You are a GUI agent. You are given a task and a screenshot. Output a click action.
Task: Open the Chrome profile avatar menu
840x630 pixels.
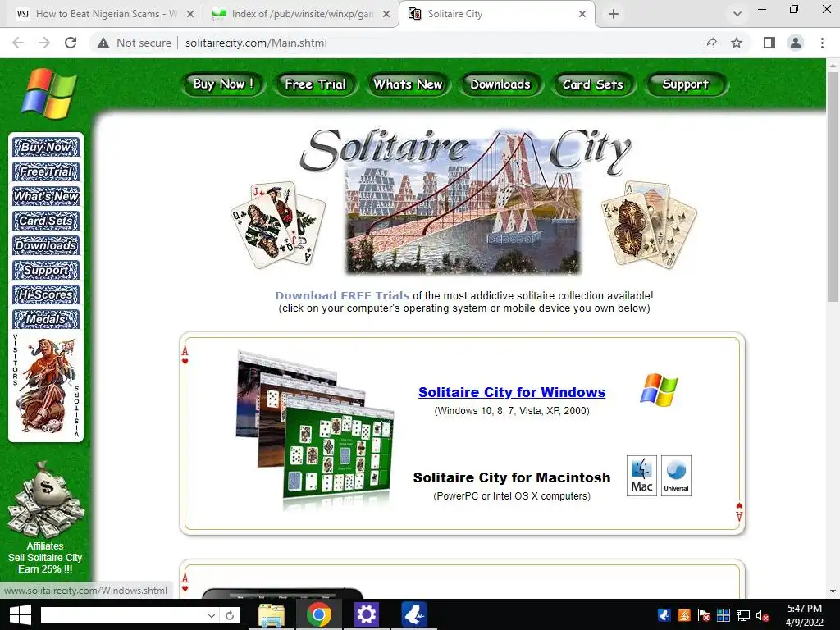click(796, 43)
